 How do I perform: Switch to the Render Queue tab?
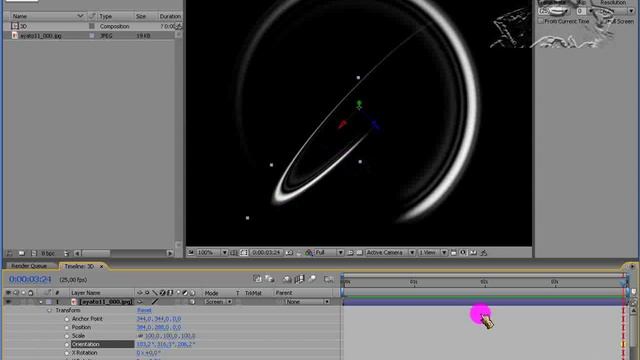[x=29, y=266]
